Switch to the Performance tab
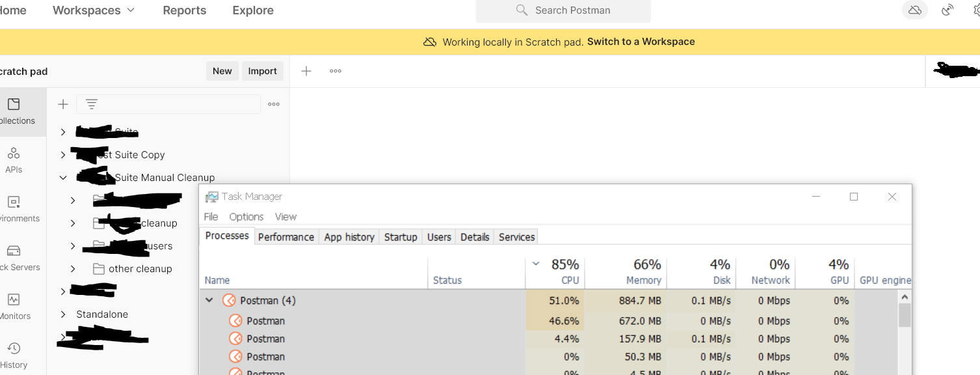Viewport: 980px width, 375px height. [286, 237]
